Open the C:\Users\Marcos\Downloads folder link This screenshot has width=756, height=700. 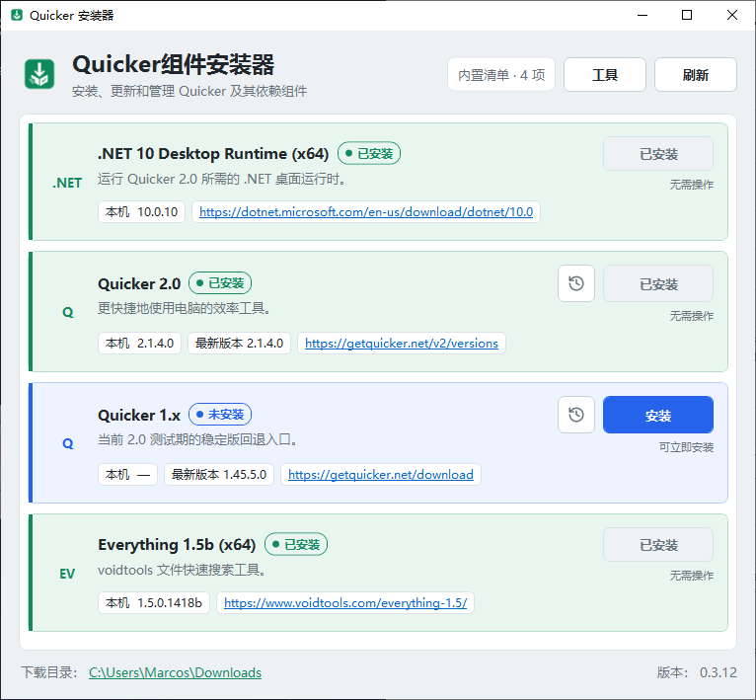coord(175,672)
